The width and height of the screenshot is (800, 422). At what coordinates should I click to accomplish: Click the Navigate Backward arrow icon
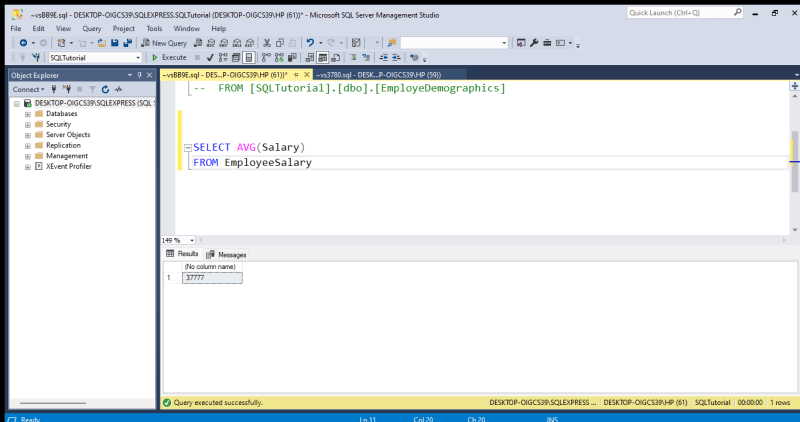coord(23,43)
